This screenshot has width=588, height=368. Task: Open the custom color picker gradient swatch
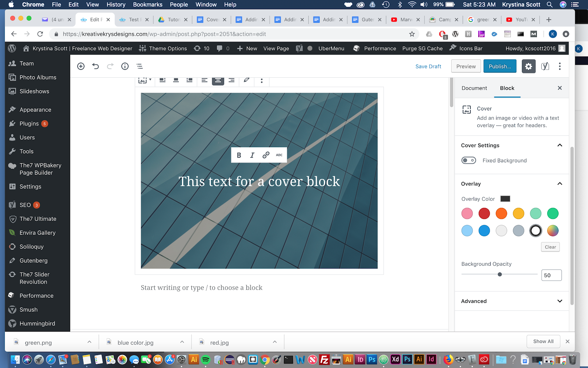[x=553, y=231]
